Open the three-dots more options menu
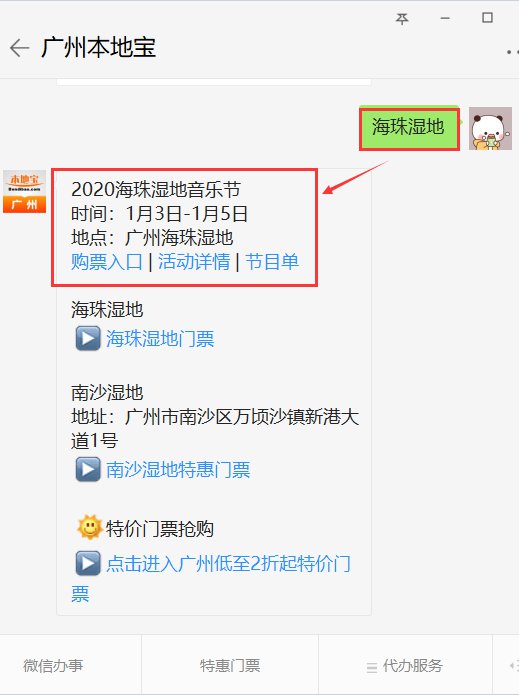Viewport: 519px width, 695px height. pos(512,52)
